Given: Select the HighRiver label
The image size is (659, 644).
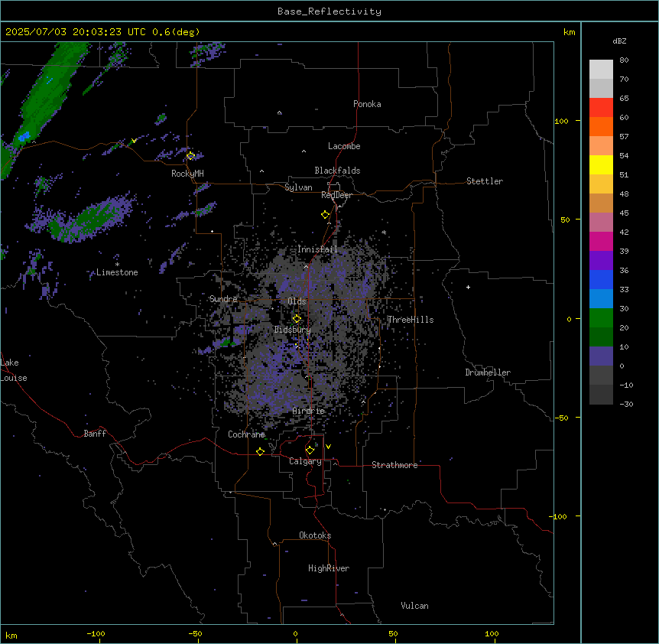Looking at the screenshot, I should point(329,568).
